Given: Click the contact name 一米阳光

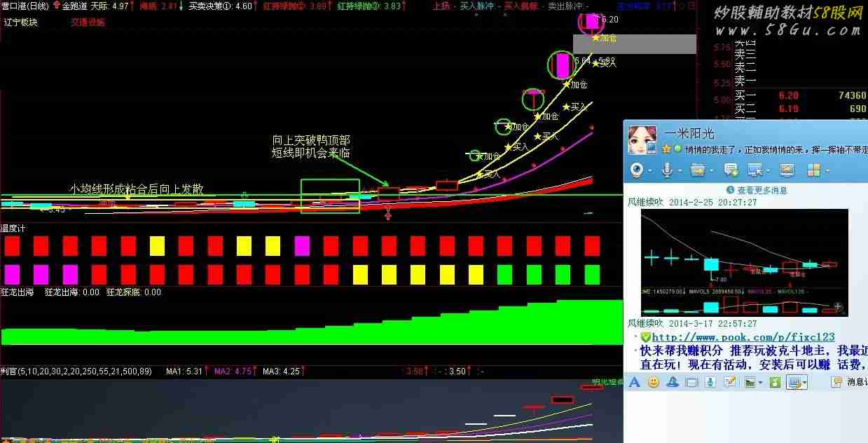Looking at the screenshot, I should (689, 133).
